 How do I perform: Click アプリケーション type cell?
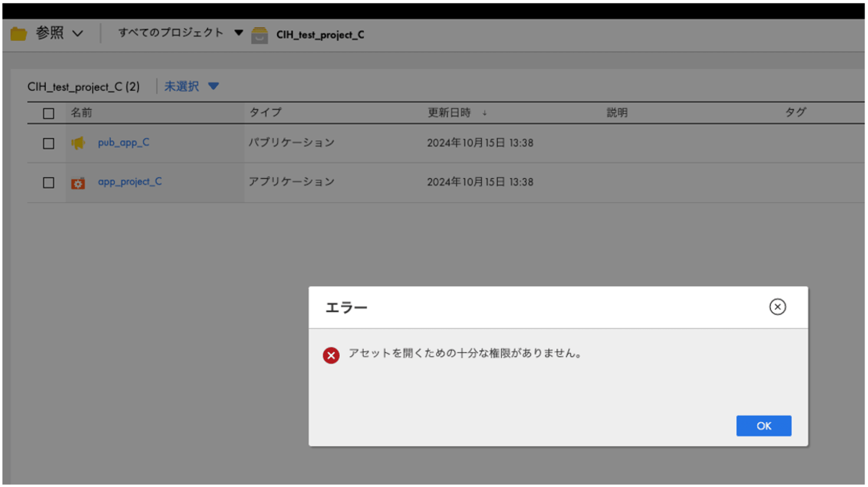click(x=292, y=181)
